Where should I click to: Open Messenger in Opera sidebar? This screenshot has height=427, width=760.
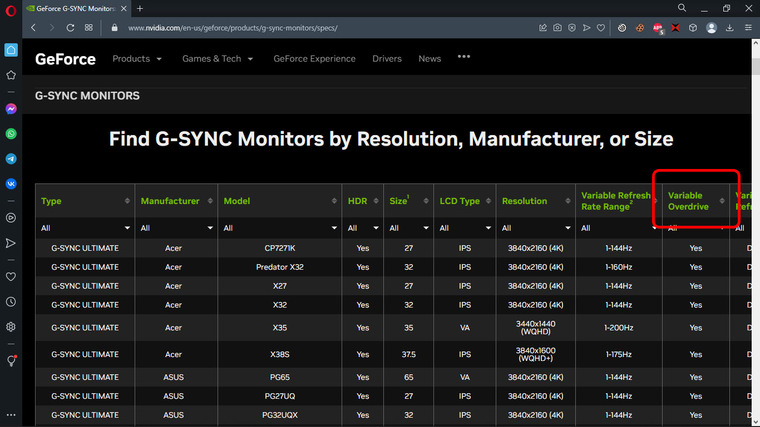11,109
